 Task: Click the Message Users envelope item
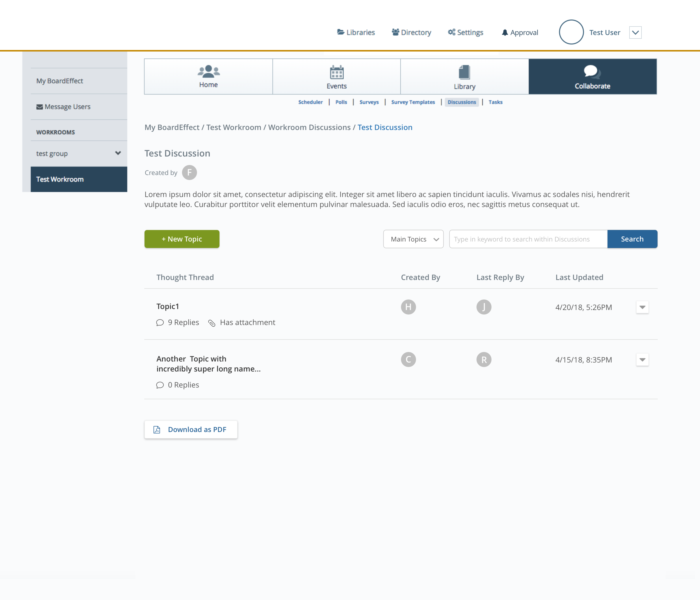click(63, 107)
